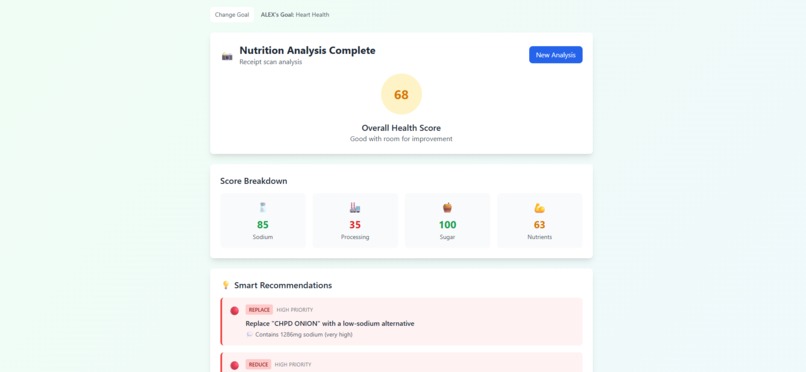Viewport: 806px width, 372px height.
Task: Select the Sugar score card showing 100
Action: 447,221
